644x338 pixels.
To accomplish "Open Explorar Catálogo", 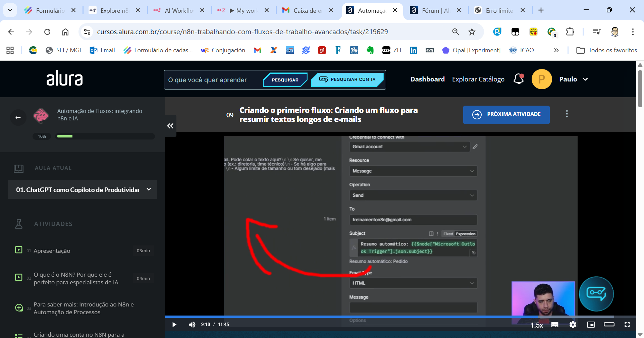I will (x=478, y=79).
